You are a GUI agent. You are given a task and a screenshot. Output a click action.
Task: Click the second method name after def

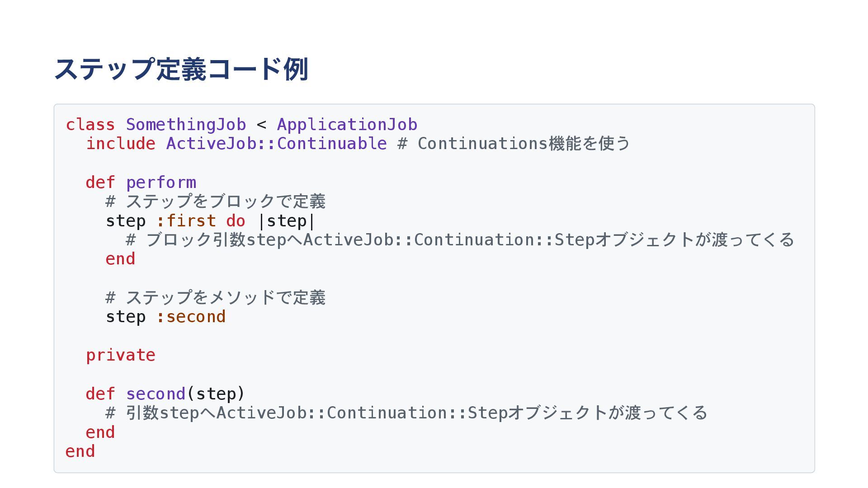pos(156,394)
